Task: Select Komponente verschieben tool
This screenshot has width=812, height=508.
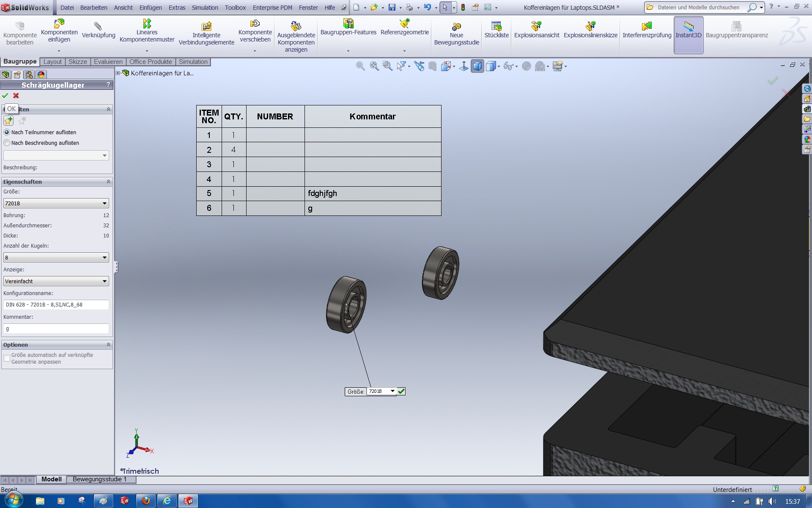Action: click(x=255, y=31)
